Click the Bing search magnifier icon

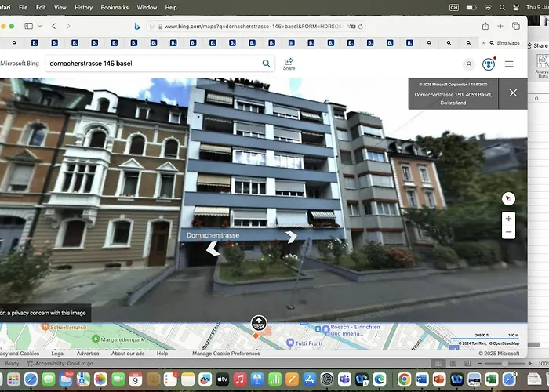click(x=267, y=64)
